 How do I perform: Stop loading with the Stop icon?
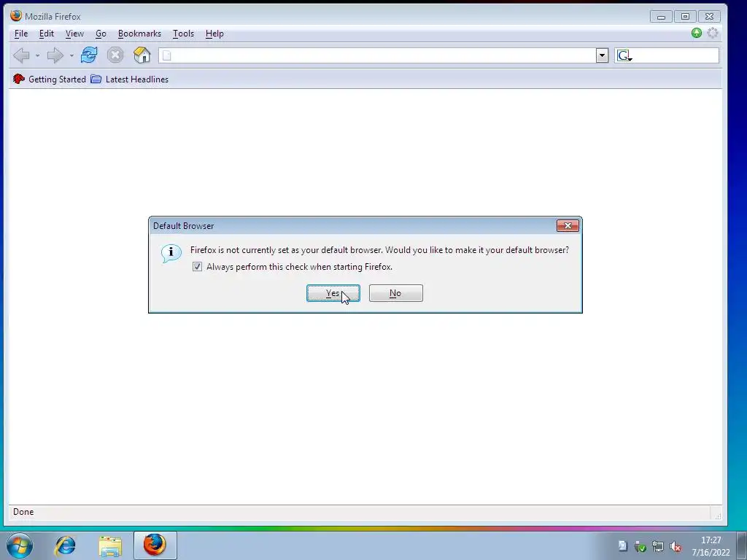click(115, 55)
